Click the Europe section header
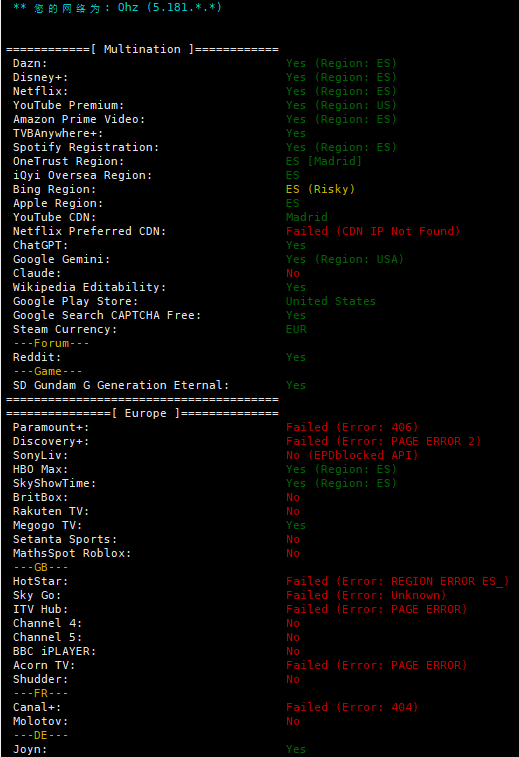Screen dimensions: 519x757 (142, 413)
